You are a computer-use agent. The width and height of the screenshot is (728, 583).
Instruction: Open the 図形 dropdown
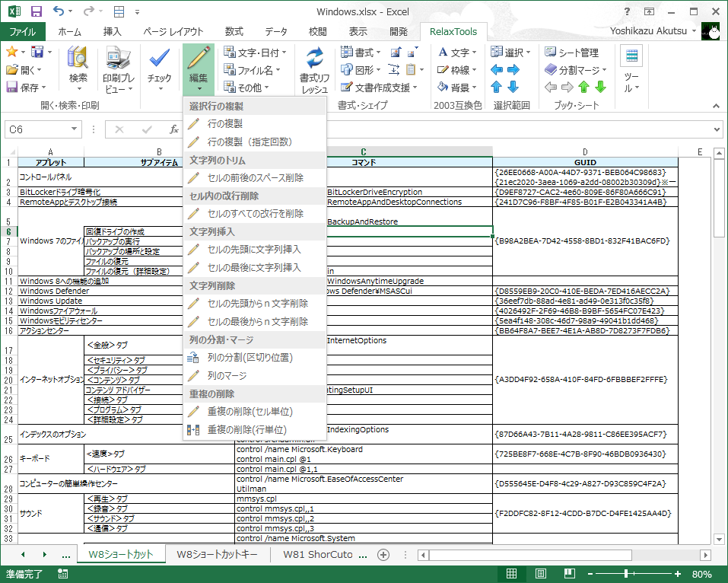coord(361,70)
